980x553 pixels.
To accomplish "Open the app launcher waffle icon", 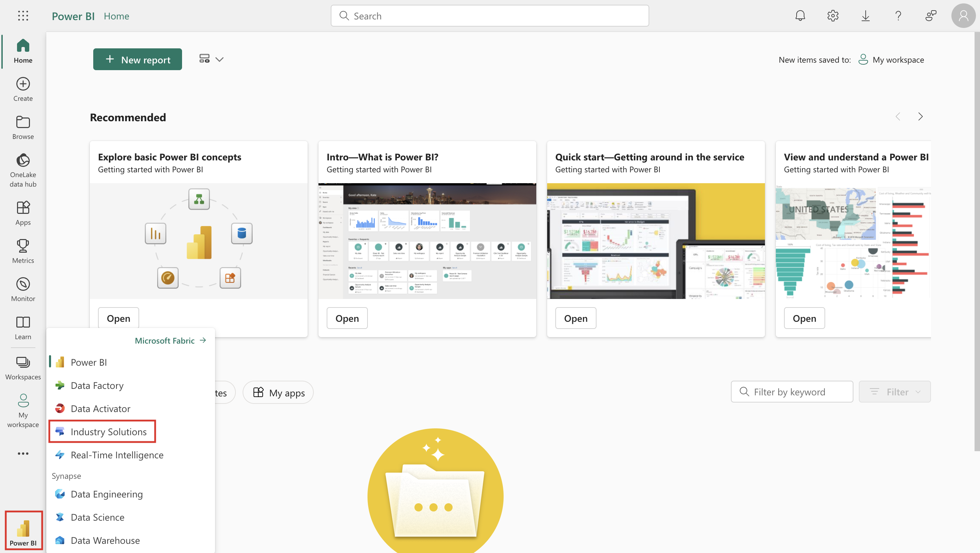I will pos(23,16).
